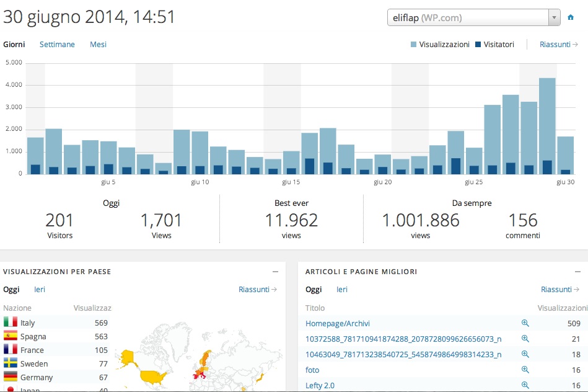Click the Italy flag icon
The image size is (588, 392).
(x=10, y=323)
